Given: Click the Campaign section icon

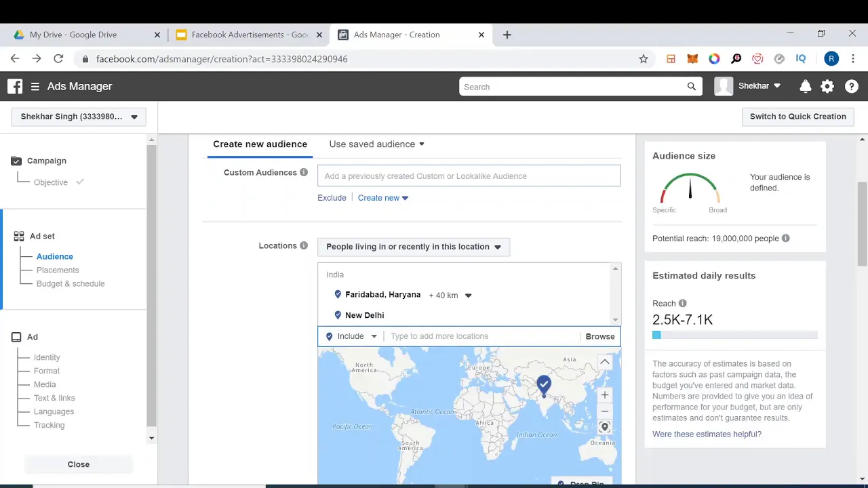Looking at the screenshot, I should tap(17, 161).
